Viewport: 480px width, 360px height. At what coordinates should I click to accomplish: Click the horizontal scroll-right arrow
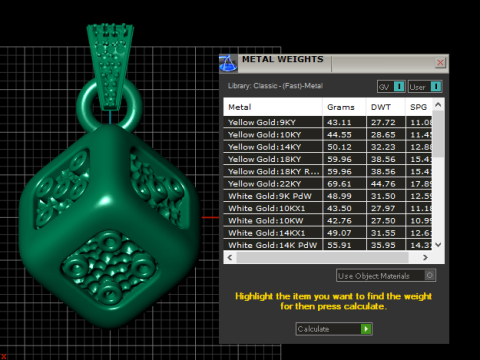425,257
